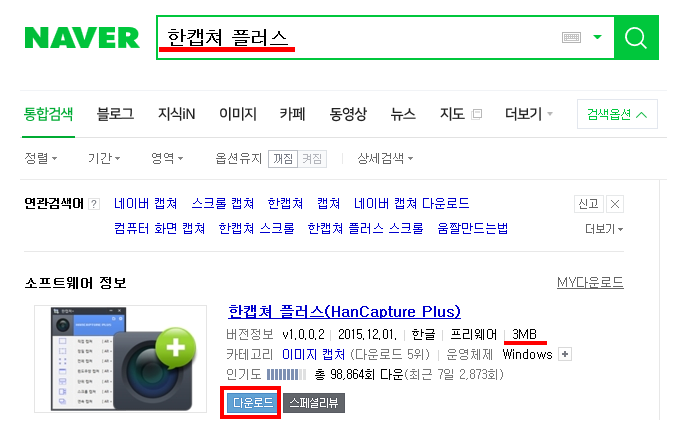Image resolution: width=676 pixels, height=429 pixels.
Task: Switch to the 블로그 tab
Action: [115, 114]
